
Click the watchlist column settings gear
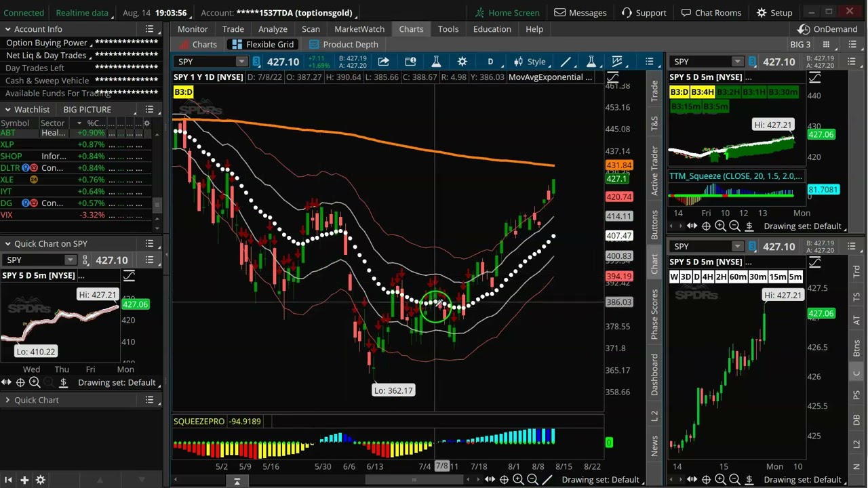146,123
